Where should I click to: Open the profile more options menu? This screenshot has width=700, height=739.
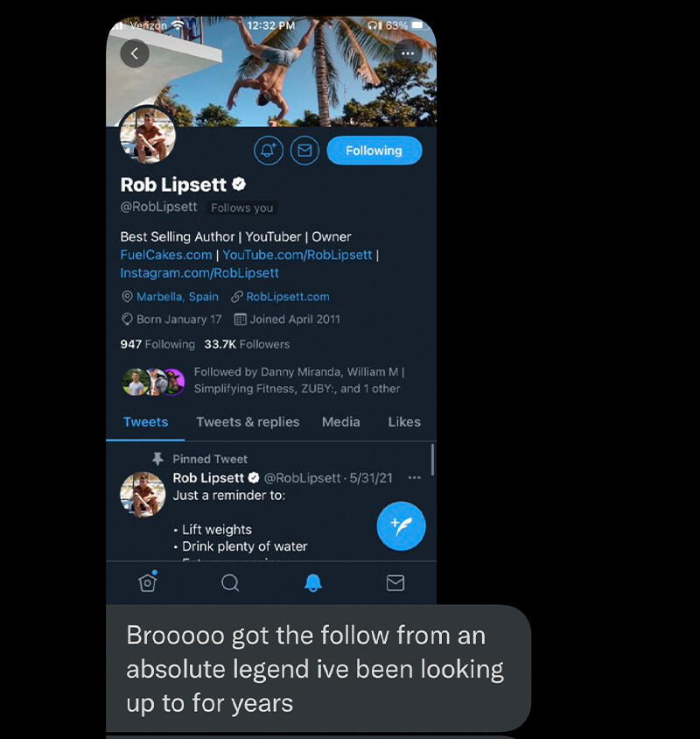click(x=407, y=53)
